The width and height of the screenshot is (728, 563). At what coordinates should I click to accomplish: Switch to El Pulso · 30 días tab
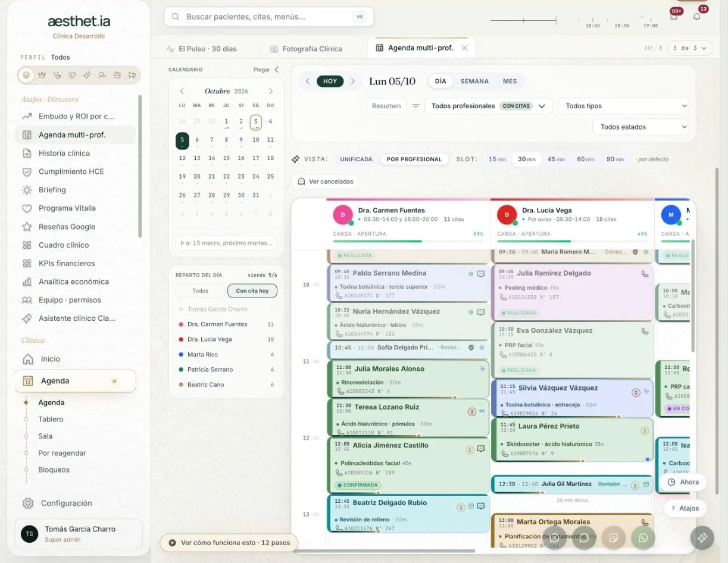[x=202, y=49]
